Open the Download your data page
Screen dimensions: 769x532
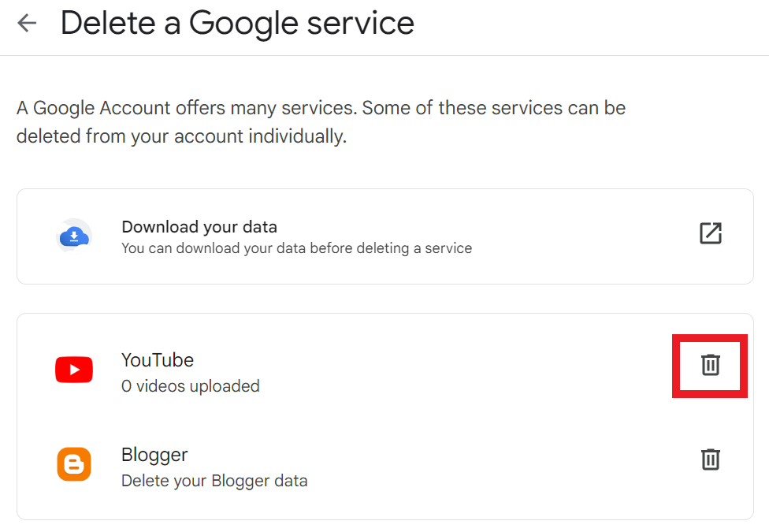pyautogui.click(x=199, y=226)
